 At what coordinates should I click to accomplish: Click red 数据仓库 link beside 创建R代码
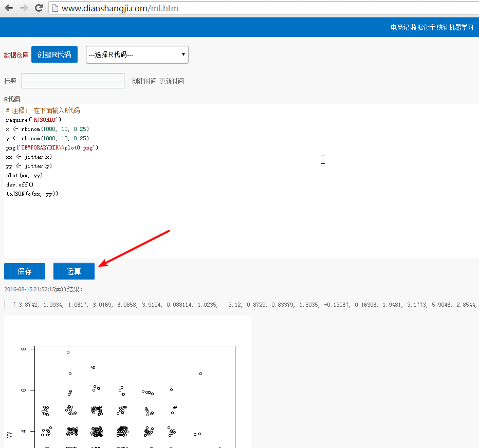[16, 55]
